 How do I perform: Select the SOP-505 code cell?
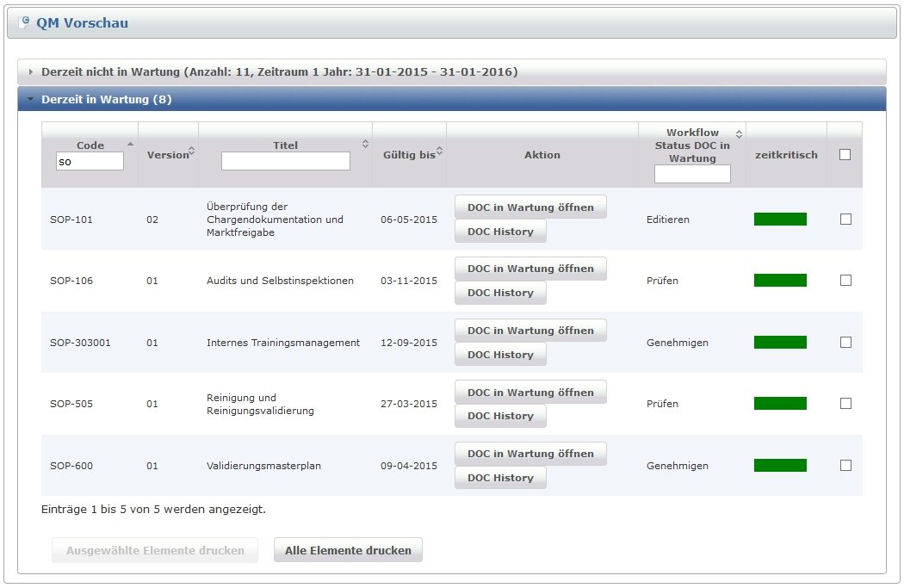[71, 404]
